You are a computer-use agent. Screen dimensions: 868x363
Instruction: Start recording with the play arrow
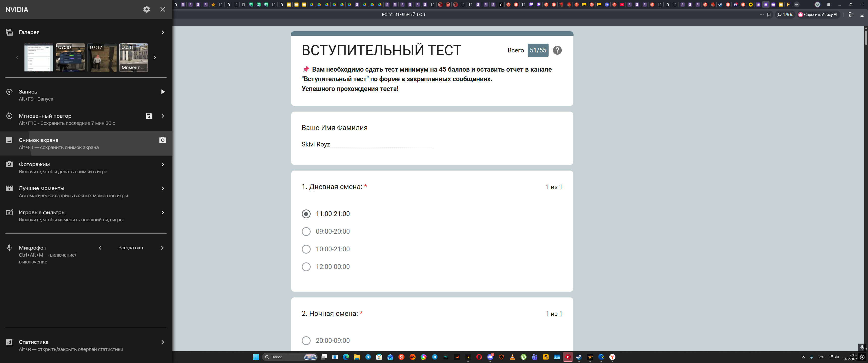tap(163, 92)
